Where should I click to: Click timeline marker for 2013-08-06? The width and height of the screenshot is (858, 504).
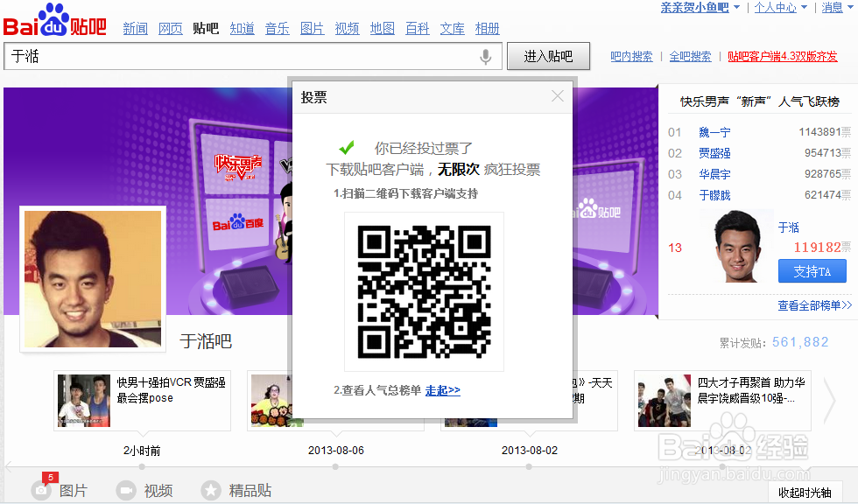pyautogui.click(x=335, y=467)
